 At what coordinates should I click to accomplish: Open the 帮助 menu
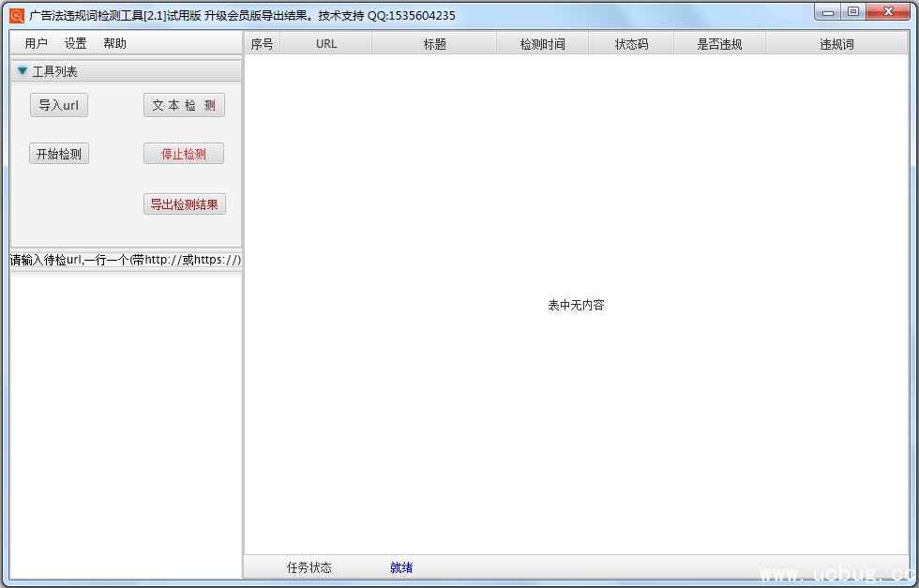coord(115,43)
